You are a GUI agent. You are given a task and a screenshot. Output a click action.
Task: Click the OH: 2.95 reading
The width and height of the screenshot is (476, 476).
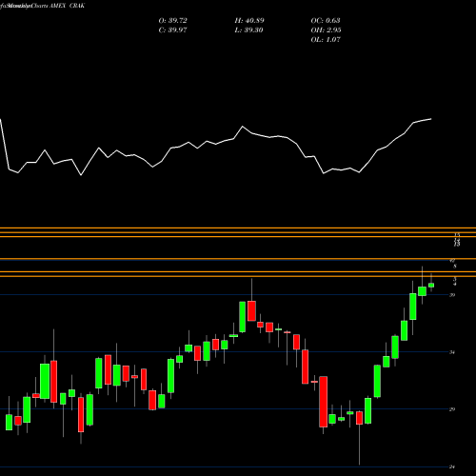tap(326, 30)
